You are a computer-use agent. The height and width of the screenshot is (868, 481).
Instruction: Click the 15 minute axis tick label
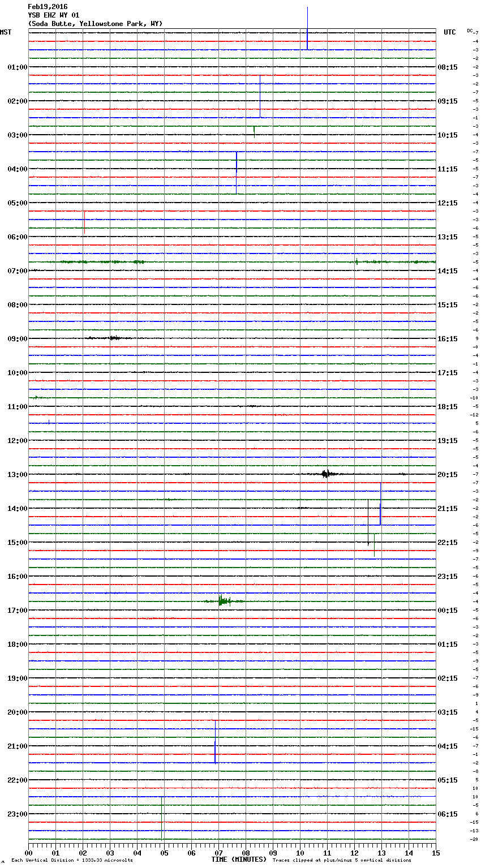(x=436, y=852)
